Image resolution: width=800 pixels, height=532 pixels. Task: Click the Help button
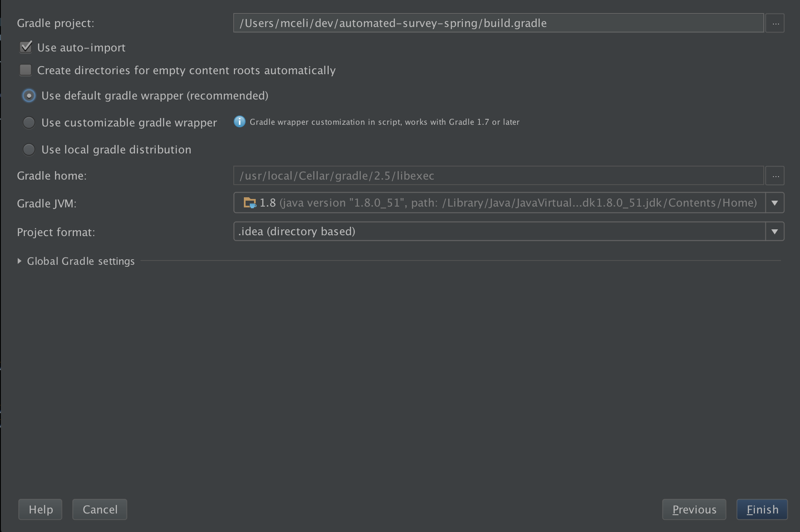click(41, 510)
